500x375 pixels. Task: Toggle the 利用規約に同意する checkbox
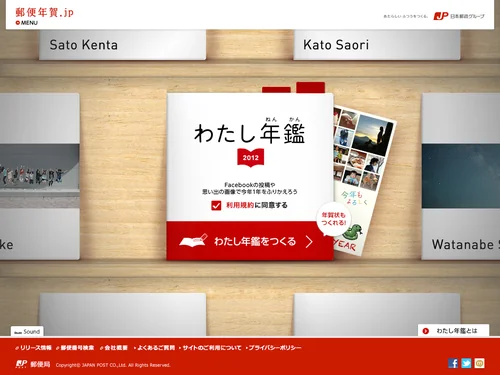click(x=216, y=205)
